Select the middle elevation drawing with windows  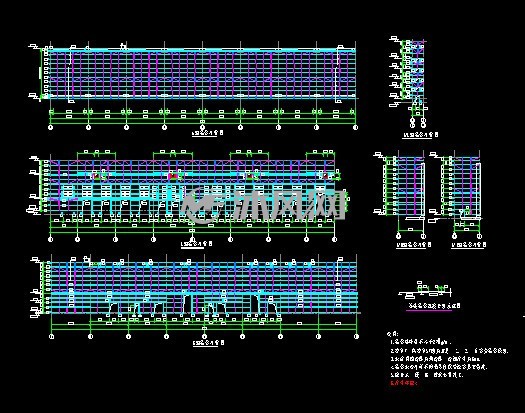click(x=188, y=195)
